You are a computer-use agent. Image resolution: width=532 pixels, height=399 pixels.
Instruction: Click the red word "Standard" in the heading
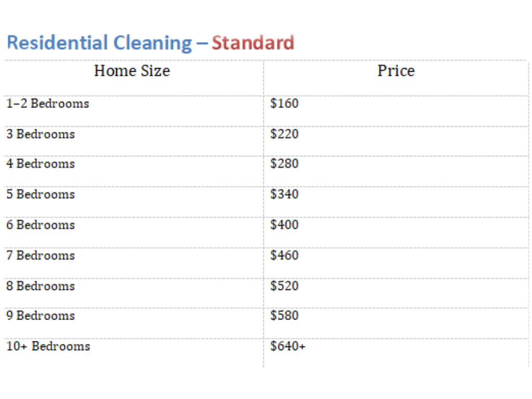tap(253, 43)
